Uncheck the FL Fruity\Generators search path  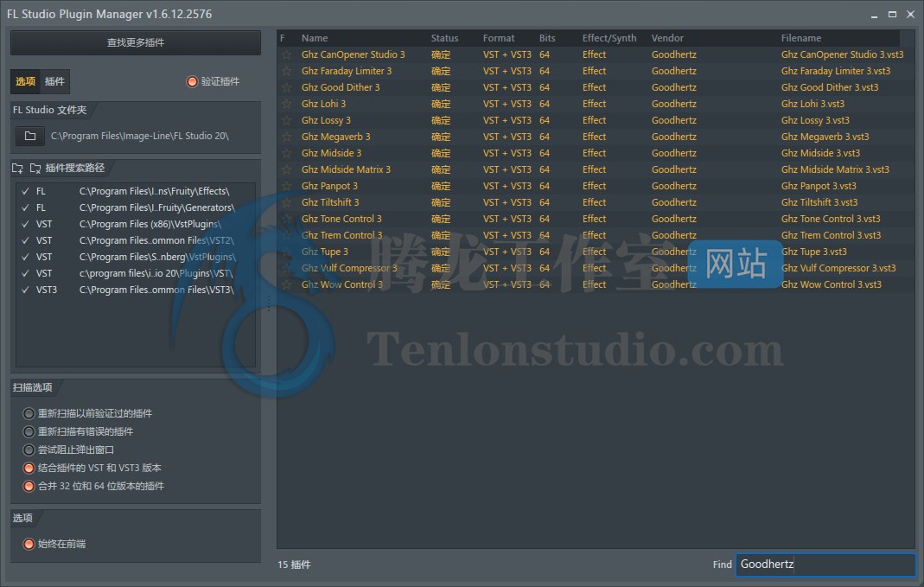tap(25, 208)
